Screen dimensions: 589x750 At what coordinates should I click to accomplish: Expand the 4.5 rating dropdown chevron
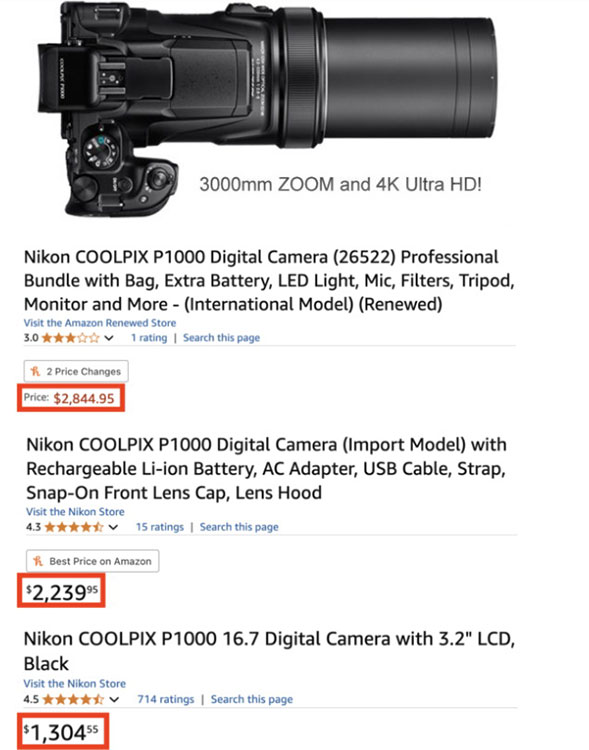coord(114,699)
